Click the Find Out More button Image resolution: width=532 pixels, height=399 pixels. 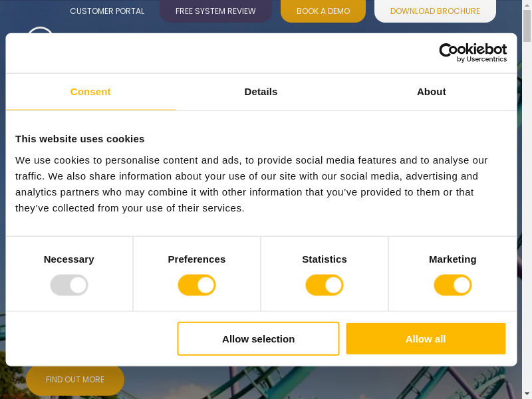click(75, 380)
